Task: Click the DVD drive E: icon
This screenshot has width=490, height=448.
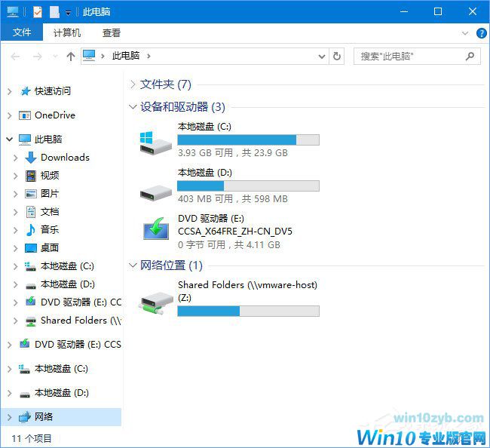Action: [x=156, y=229]
